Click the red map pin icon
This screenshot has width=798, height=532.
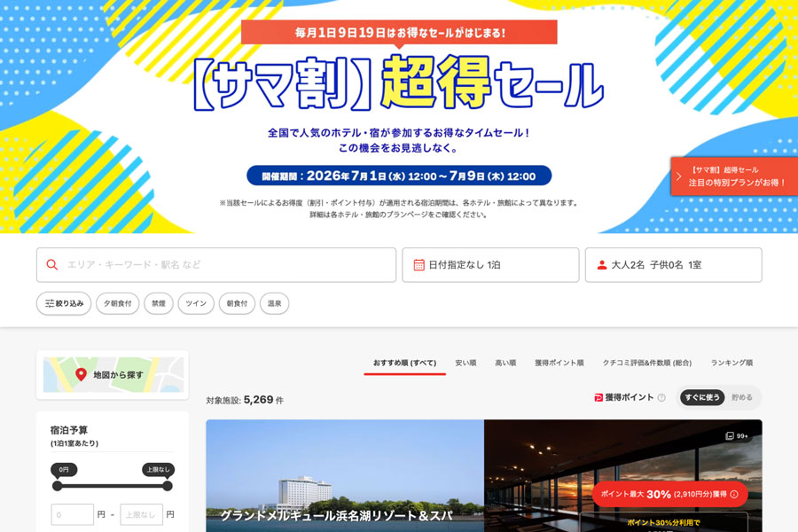81,375
